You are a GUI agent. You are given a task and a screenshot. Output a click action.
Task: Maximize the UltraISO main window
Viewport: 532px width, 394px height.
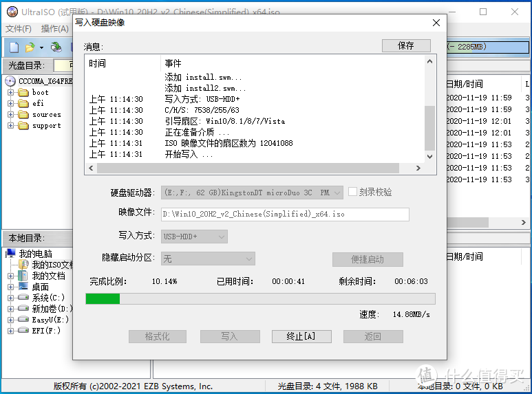483,12
